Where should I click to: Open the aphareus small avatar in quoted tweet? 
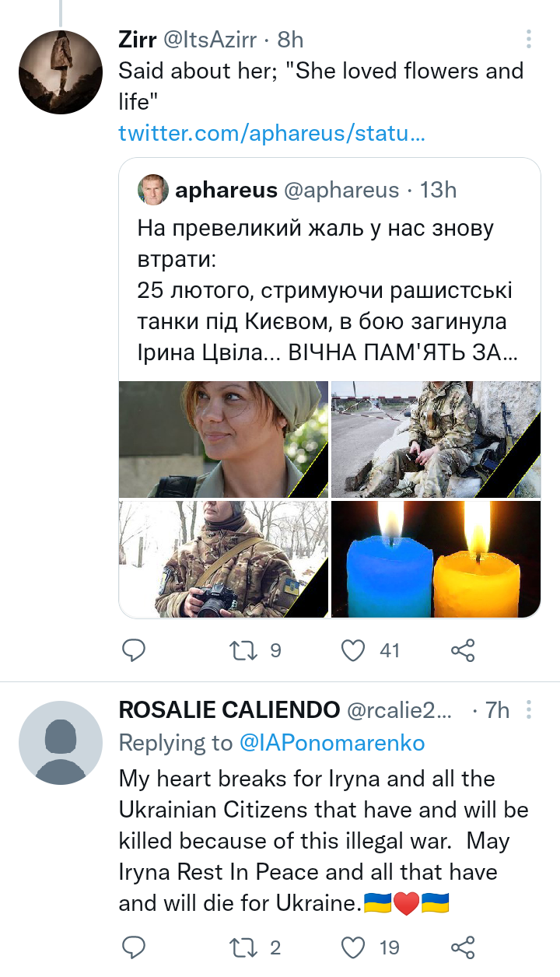tap(153, 190)
